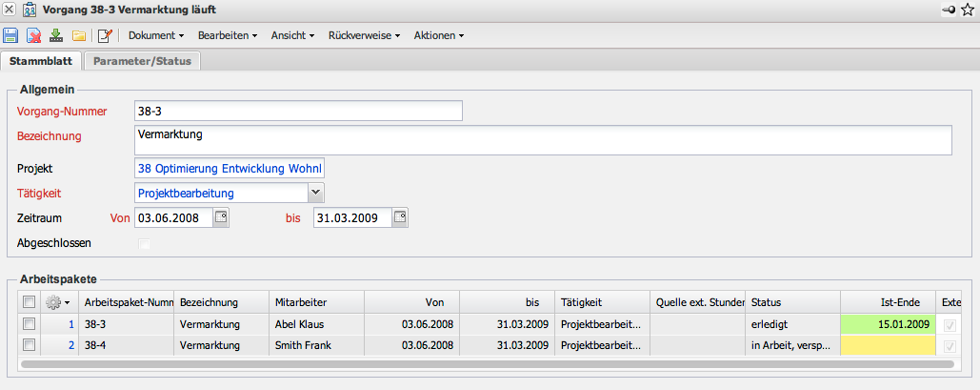Image resolution: width=980 pixels, height=390 pixels.
Task: Pin the window with the pushpin icon
Action: (x=949, y=10)
